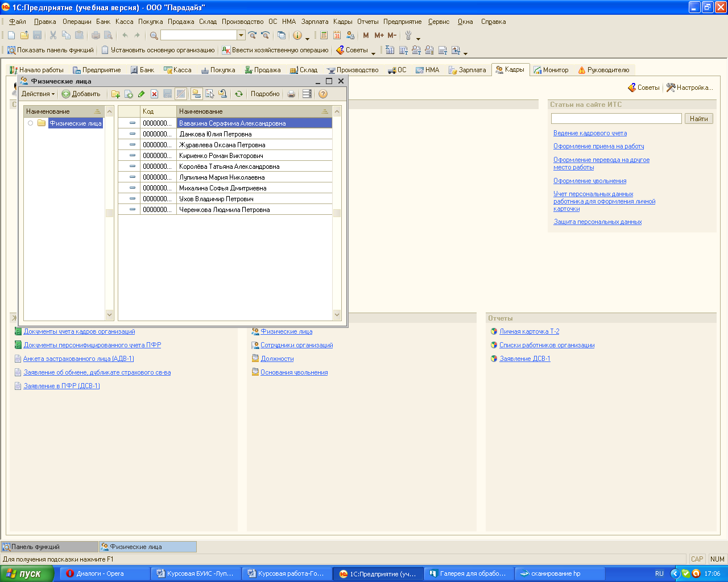Toggle hierarchical view button in list toolbar
This screenshot has height=582, width=728.
coord(196,94)
